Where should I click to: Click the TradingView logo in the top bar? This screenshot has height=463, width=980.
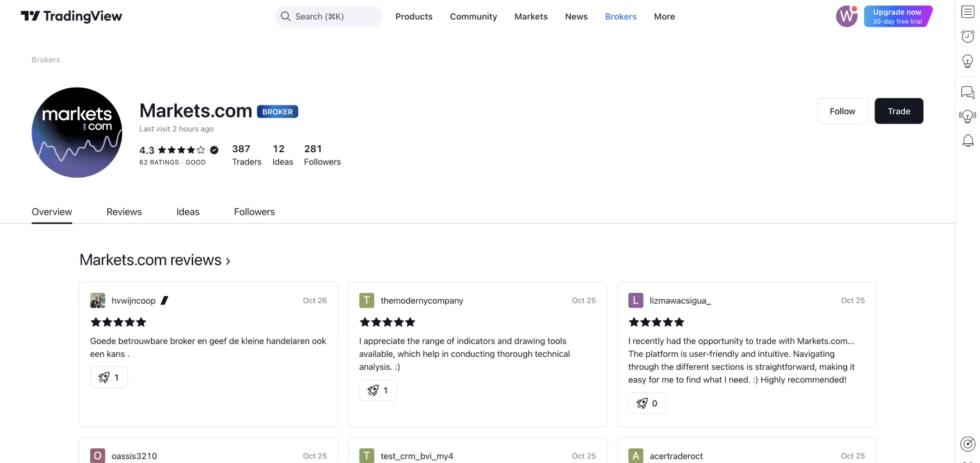[70, 16]
